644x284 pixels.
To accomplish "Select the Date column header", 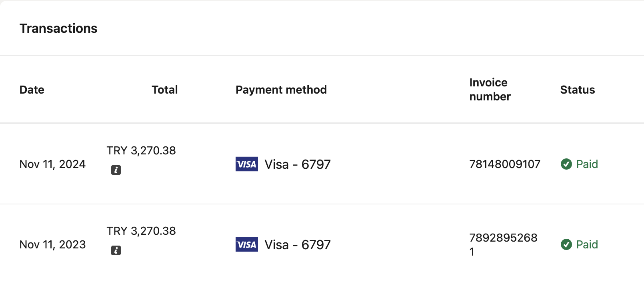I will (32, 90).
